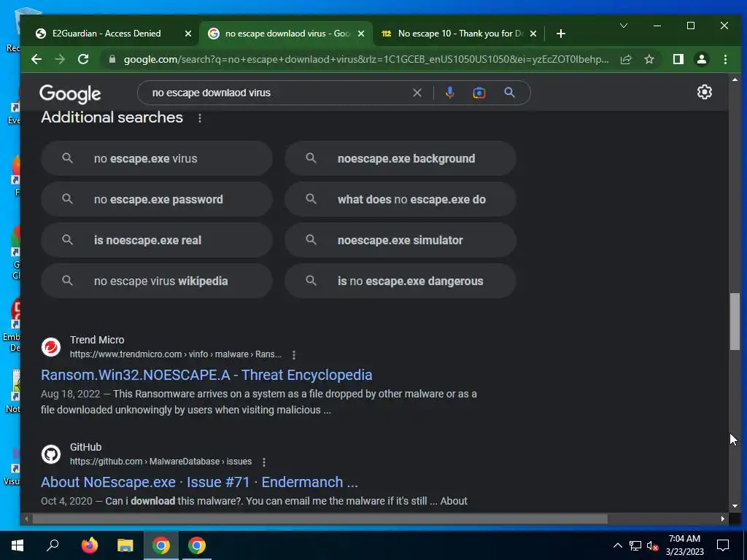Open Chrome side panel icon
747x560 pixels.
[678, 59]
